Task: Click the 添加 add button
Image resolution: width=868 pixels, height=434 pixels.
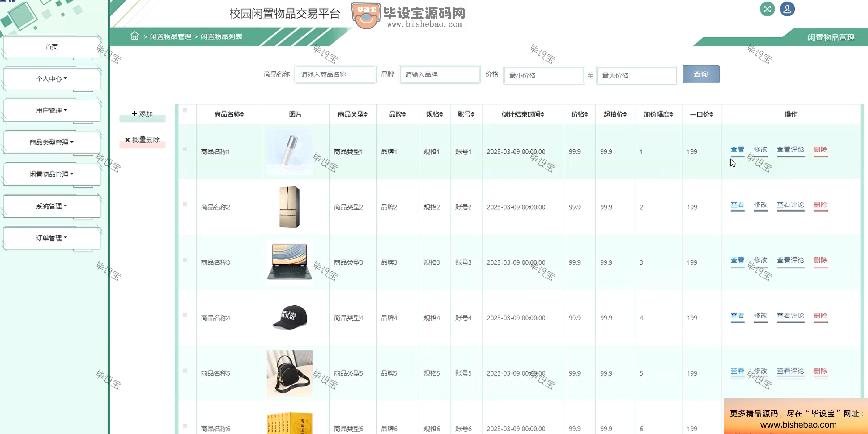Action: [142, 114]
